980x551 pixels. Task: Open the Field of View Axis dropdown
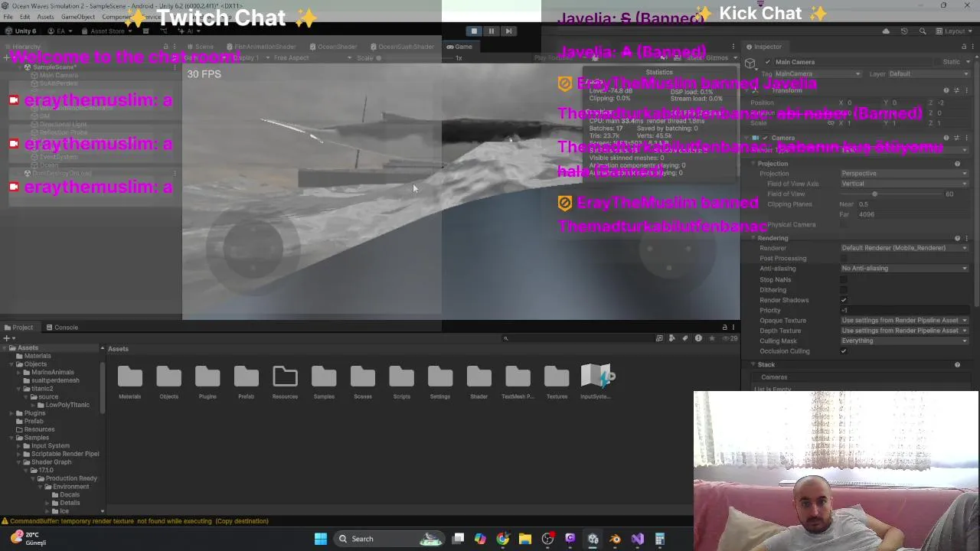pyautogui.click(x=903, y=184)
